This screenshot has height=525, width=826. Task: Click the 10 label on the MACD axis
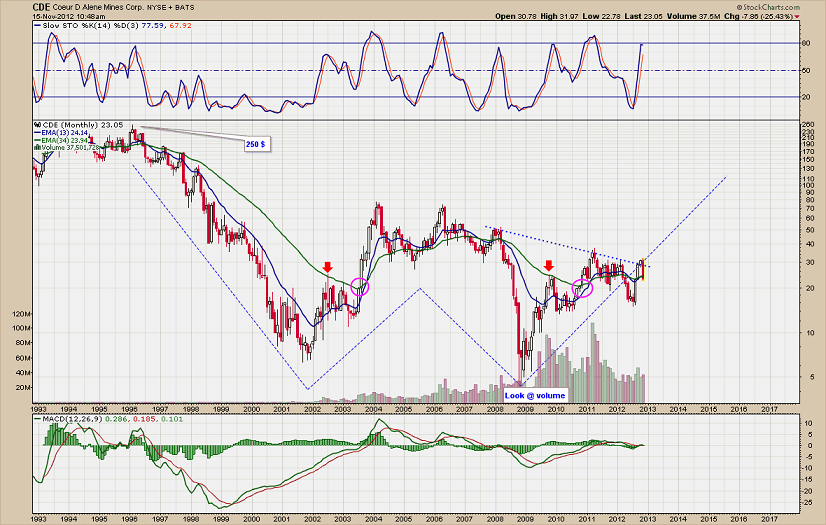[807, 423]
